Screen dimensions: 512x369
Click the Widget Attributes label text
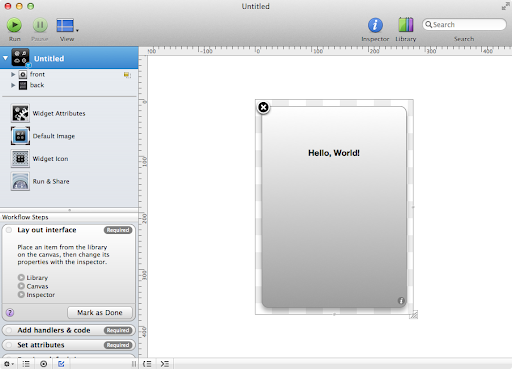59,113
